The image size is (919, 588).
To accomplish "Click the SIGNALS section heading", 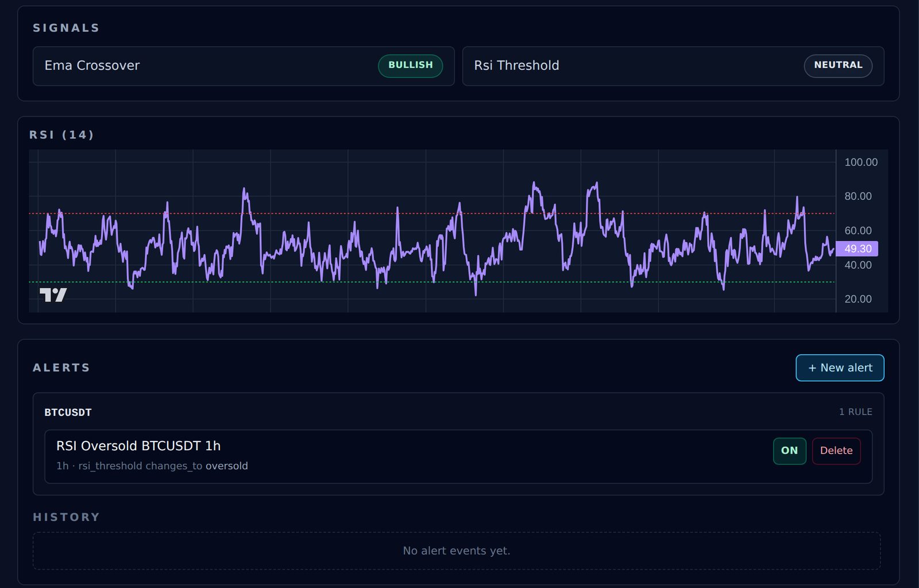I will click(x=66, y=28).
